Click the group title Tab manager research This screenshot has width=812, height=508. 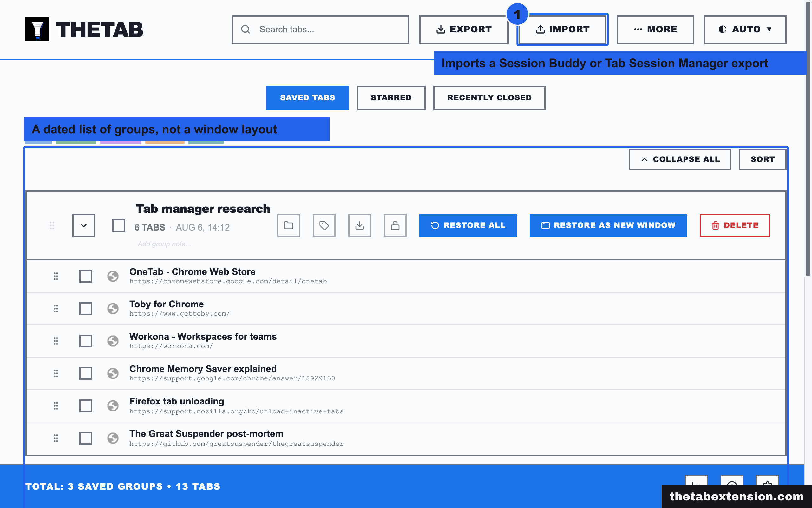point(203,209)
